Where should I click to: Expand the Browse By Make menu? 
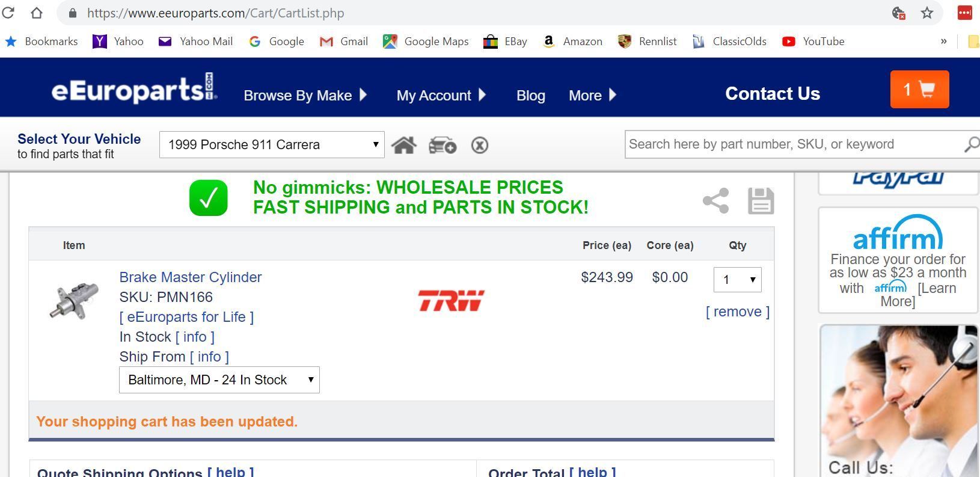305,95
